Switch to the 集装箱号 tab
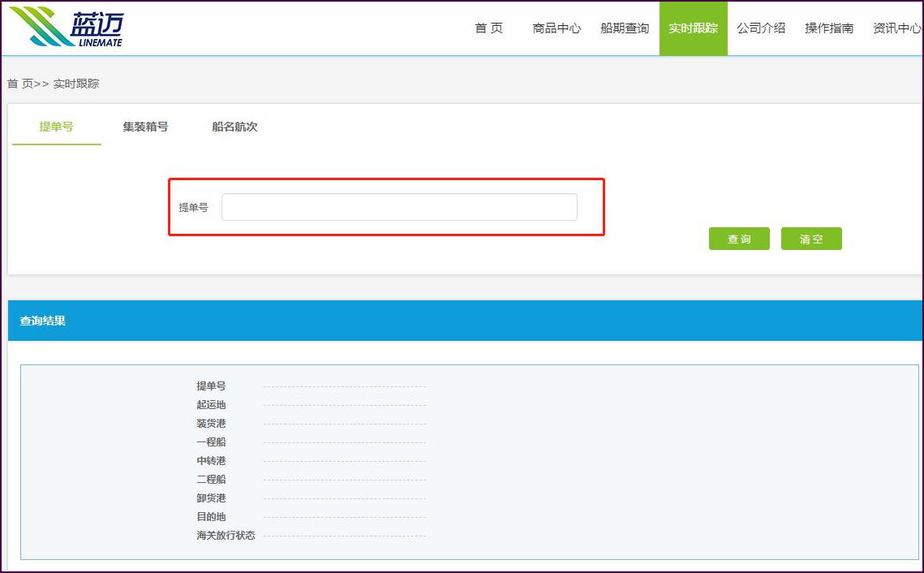The height and width of the screenshot is (573, 924). (x=145, y=127)
